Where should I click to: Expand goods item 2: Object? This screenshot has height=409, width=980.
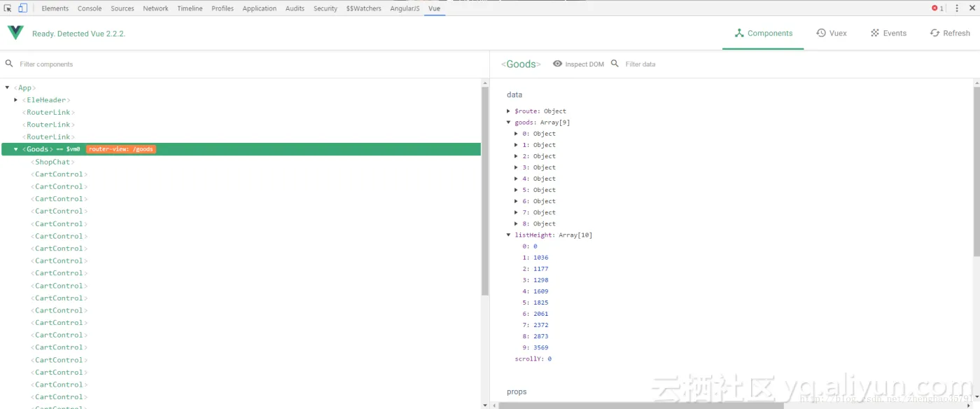517,155
